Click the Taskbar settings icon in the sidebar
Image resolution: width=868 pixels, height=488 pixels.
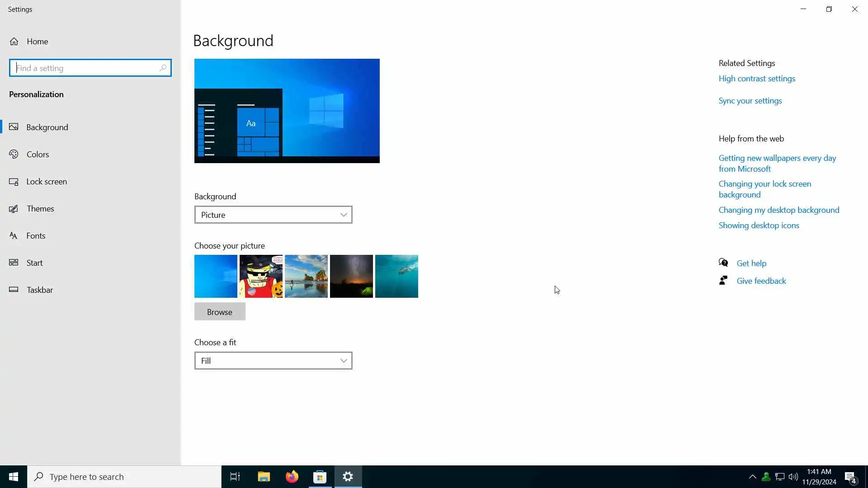click(x=14, y=290)
